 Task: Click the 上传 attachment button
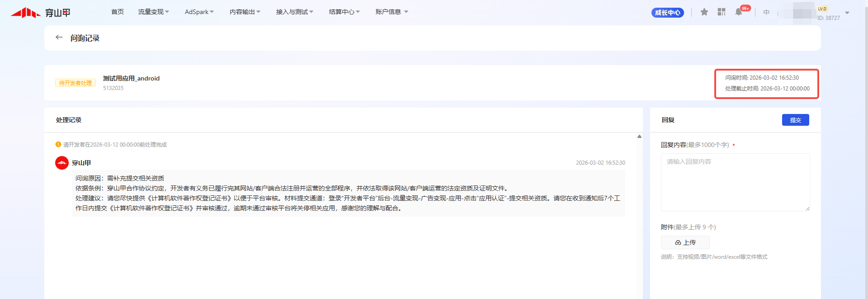(x=685, y=242)
